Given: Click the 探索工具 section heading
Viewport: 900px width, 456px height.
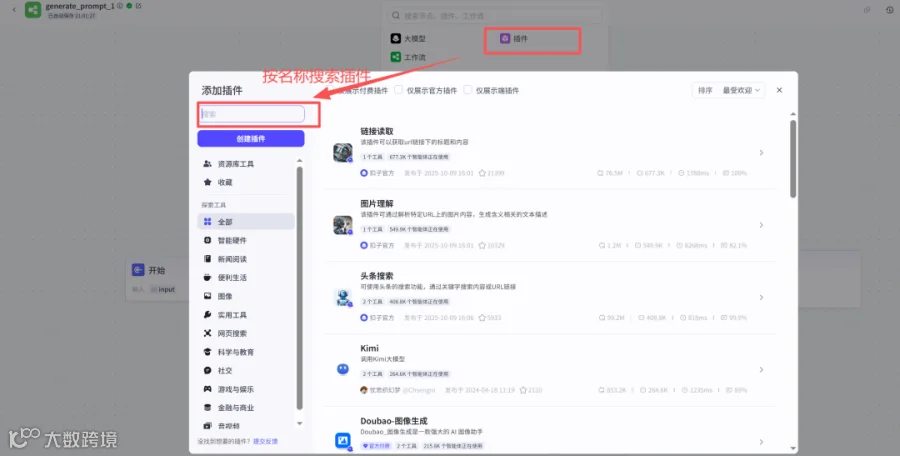Looking at the screenshot, I should pos(214,205).
